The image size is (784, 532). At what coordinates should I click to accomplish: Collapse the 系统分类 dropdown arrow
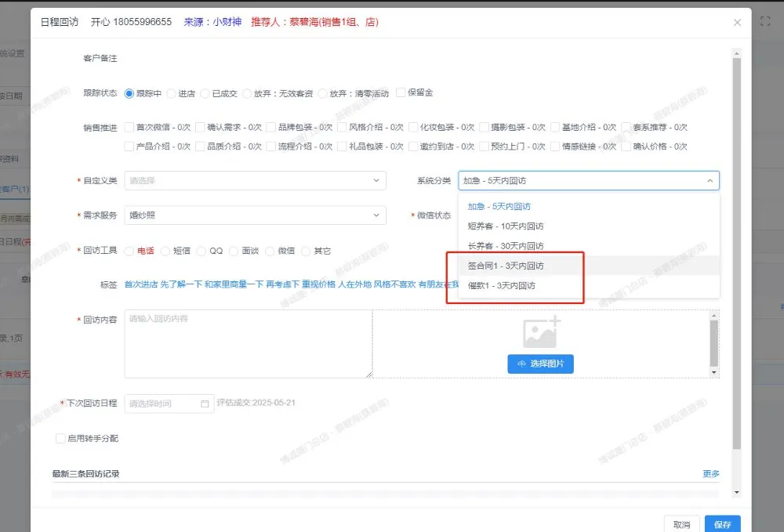click(x=710, y=181)
